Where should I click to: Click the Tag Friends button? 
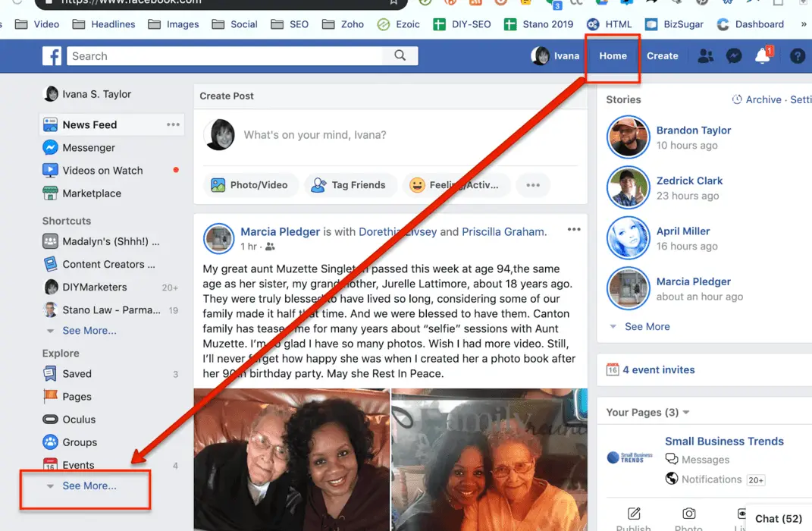point(349,185)
